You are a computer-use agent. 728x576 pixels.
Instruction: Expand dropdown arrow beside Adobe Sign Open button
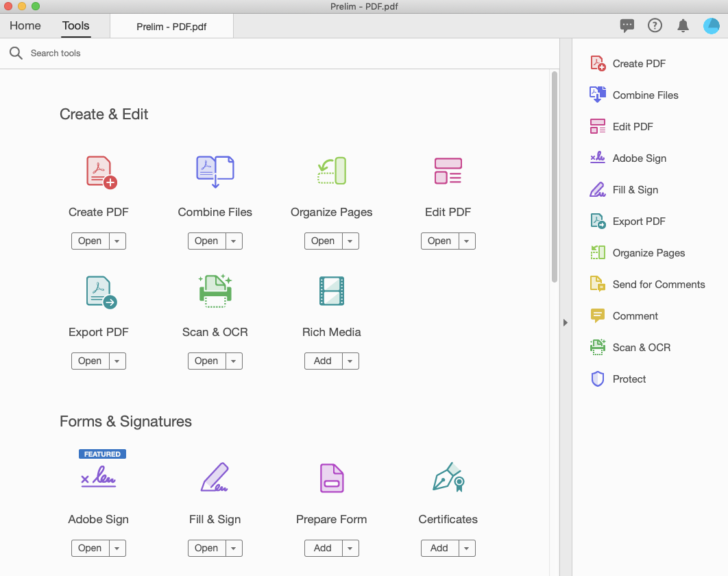(x=117, y=548)
